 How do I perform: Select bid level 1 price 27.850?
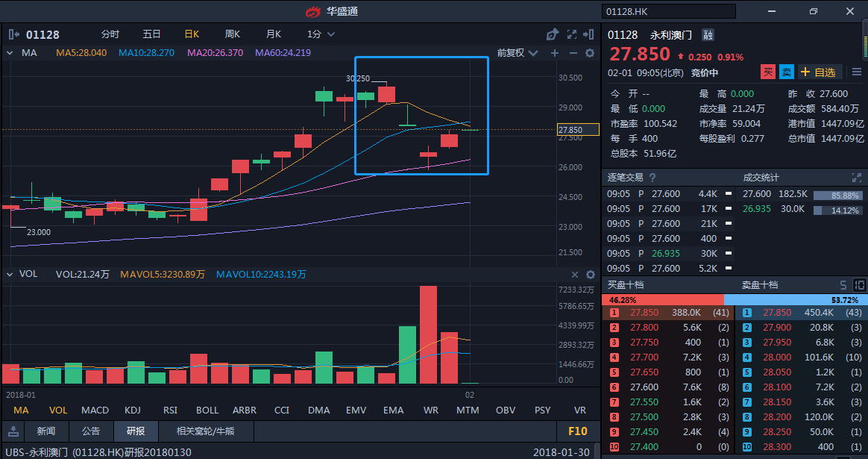(644, 313)
